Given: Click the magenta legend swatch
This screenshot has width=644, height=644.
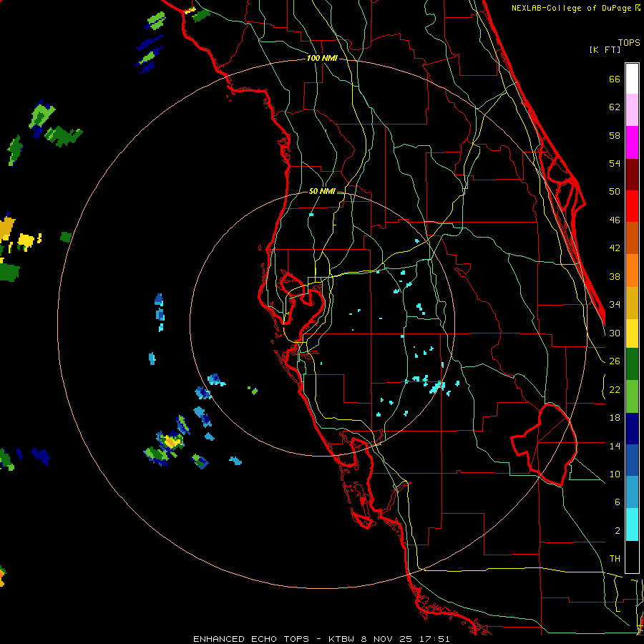Looking at the screenshot, I should [632, 142].
